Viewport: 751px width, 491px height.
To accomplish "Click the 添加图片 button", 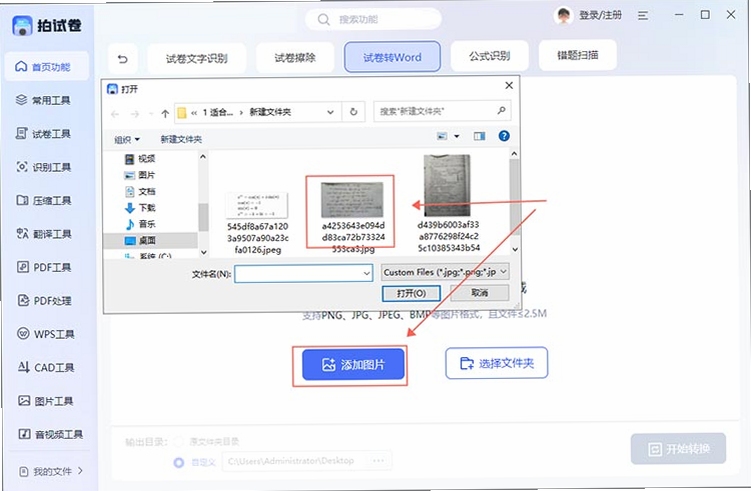I will tap(353, 365).
